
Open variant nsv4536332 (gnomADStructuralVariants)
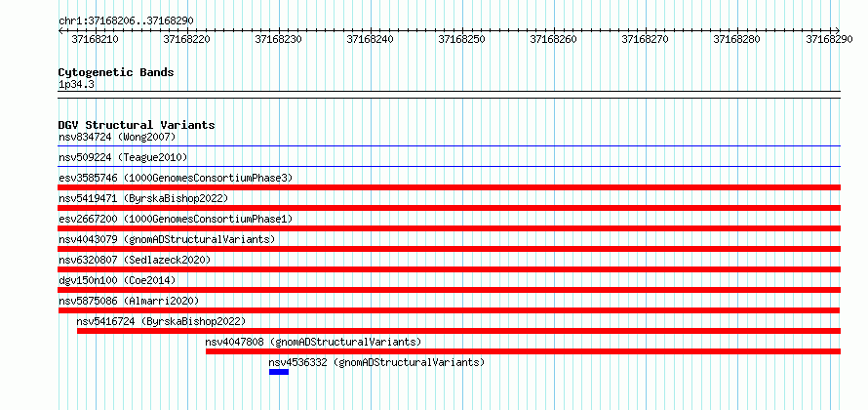[x=377, y=362]
